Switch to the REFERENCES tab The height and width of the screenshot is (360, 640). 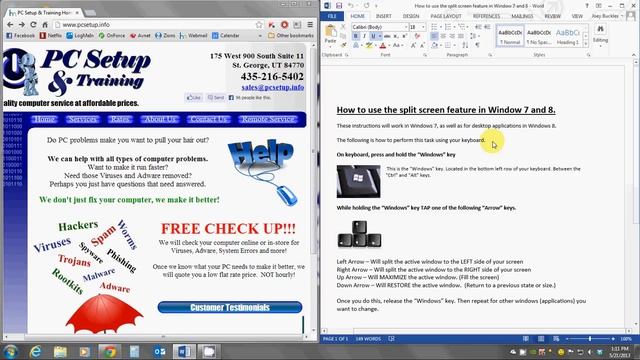(486, 16)
